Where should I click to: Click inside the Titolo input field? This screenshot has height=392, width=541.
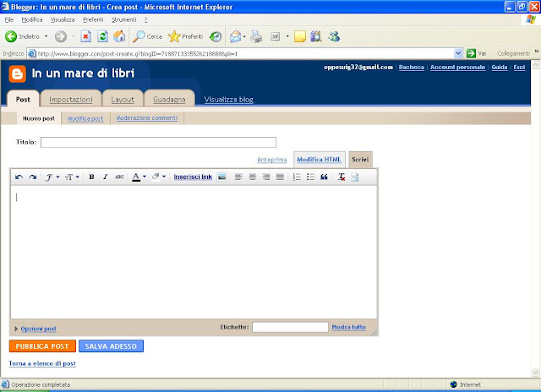tap(158, 142)
